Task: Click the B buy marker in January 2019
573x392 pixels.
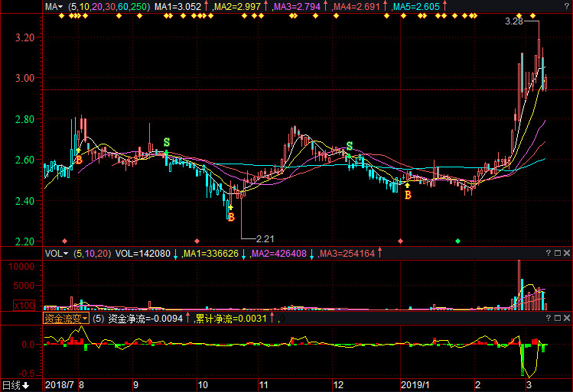Action: [x=408, y=196]
